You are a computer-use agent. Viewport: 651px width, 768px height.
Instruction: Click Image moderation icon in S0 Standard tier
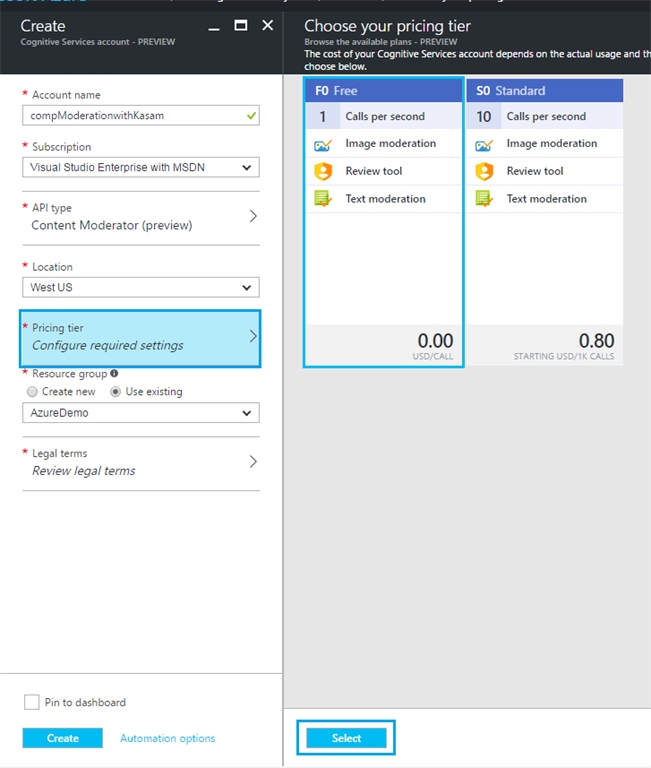coord(484,145)
